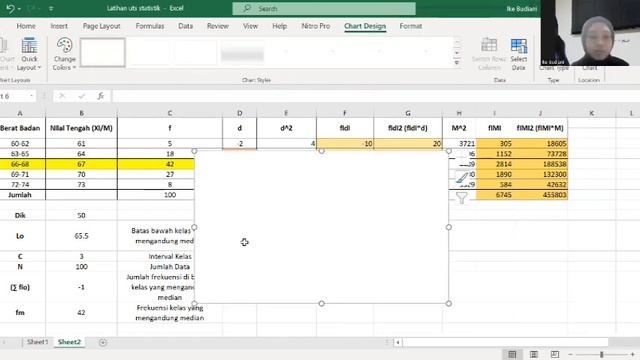Image resolution: width=640 pixels, height=360 pixels.
Task: Open the Home ribbon tab
Action: click(x=26, y=26)
